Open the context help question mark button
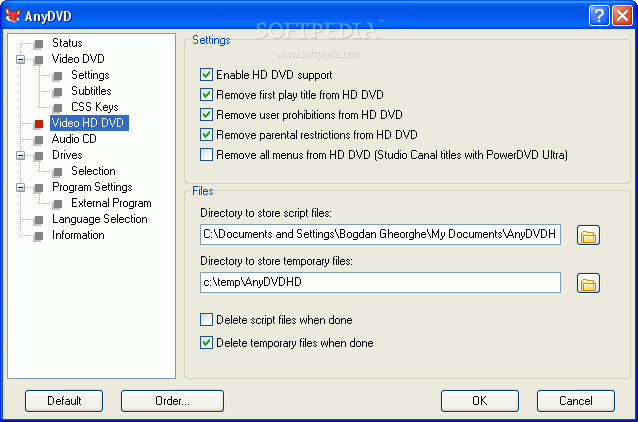 (599, 15)
